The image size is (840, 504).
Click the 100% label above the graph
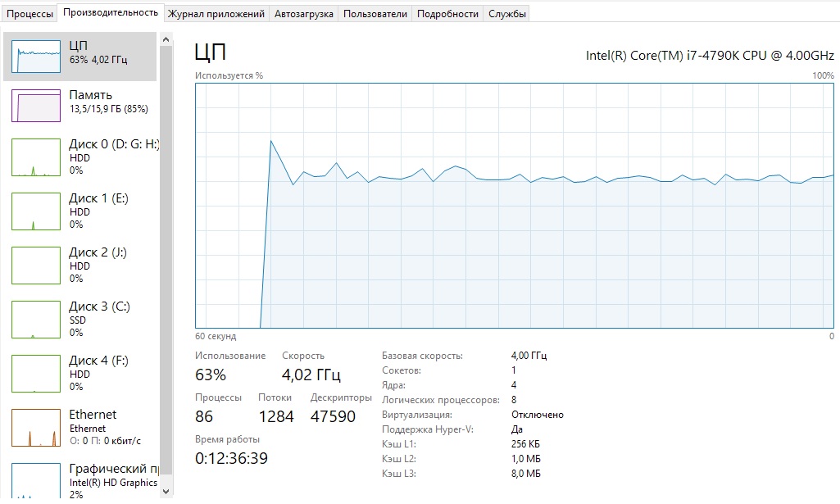[x=823, y=75]
